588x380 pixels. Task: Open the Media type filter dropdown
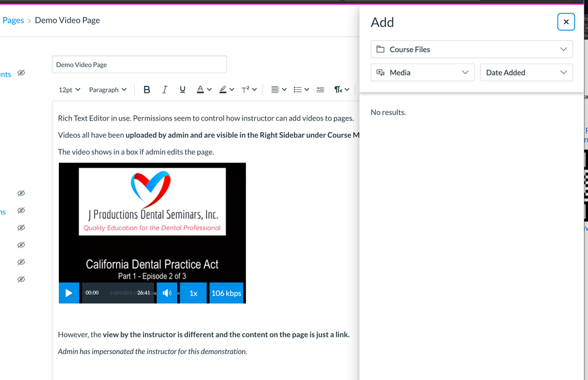(x=422, y=72)
